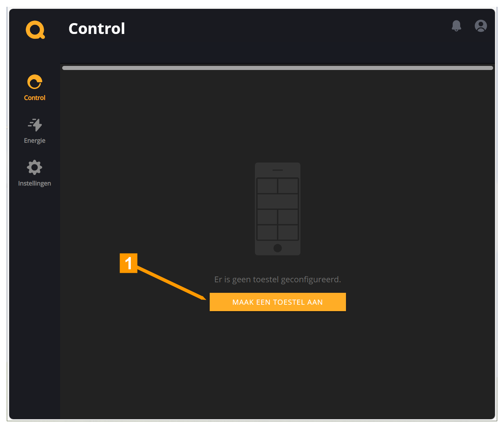504x428 pixels.
Task: Click the bottom-right tile of the phone illustration
Action: click(288, 233)
